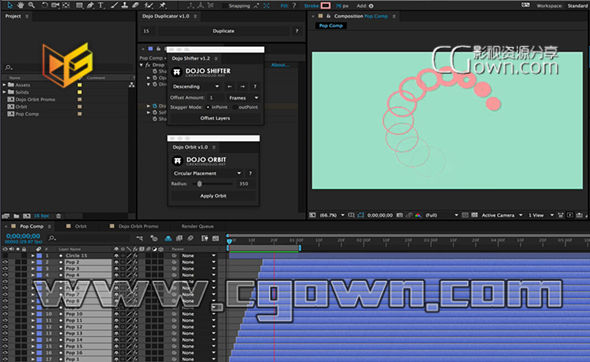Select the inPoint stagger mode
Screen dimensions: 590x362
pos(217,107)
